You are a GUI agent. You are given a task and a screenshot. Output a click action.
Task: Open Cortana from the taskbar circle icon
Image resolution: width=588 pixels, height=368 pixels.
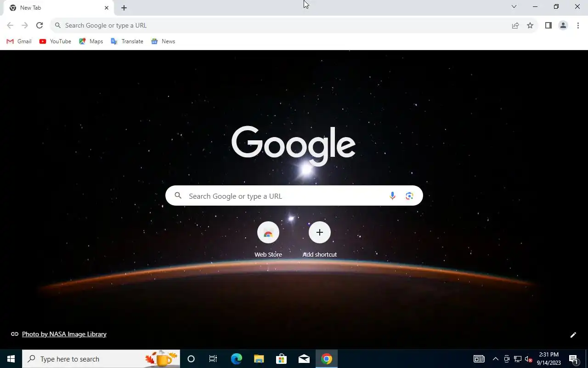191,359
